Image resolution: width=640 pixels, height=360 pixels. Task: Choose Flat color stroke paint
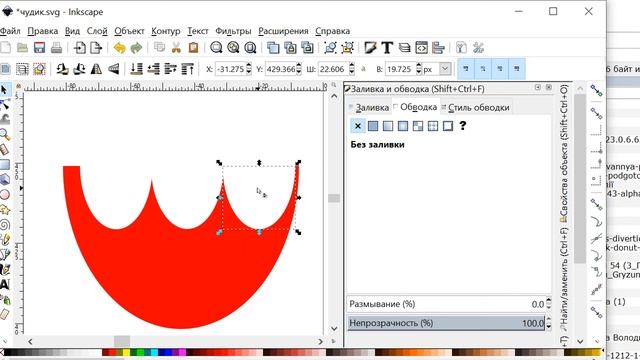pyautogui.click(x=373, y=126)
